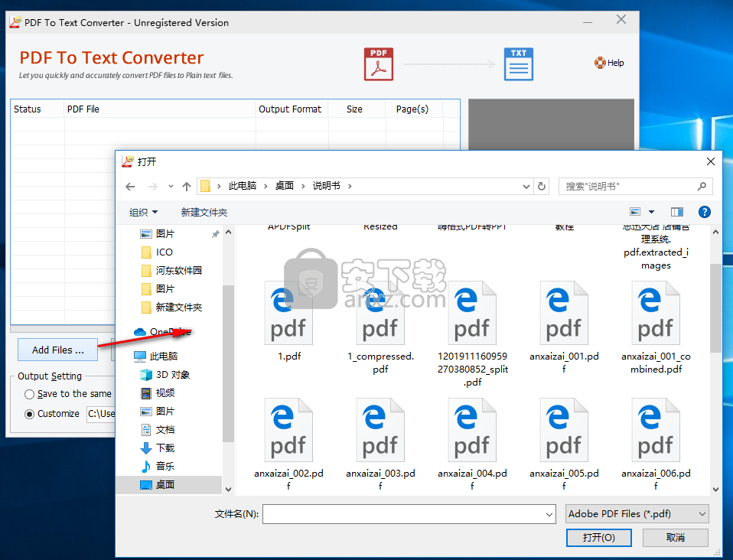Click the 取消 button

click(x=675, y=538)
